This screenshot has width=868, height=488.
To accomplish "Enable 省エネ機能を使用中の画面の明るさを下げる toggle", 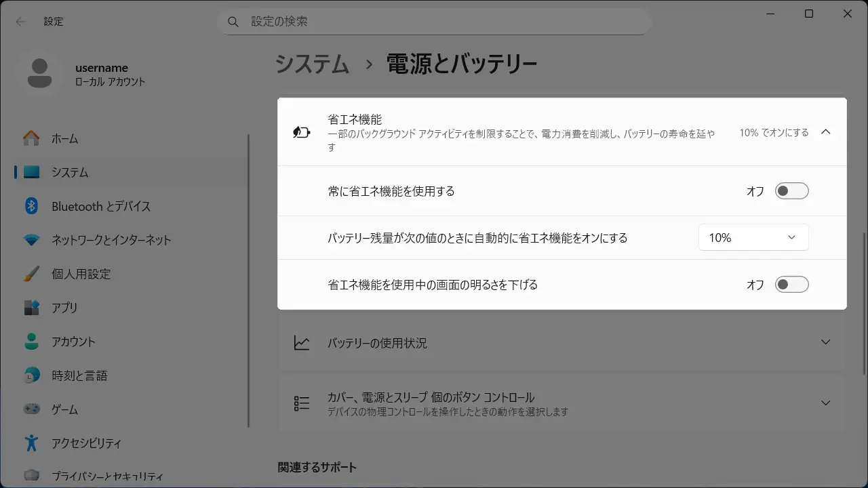I will (791, 285).
